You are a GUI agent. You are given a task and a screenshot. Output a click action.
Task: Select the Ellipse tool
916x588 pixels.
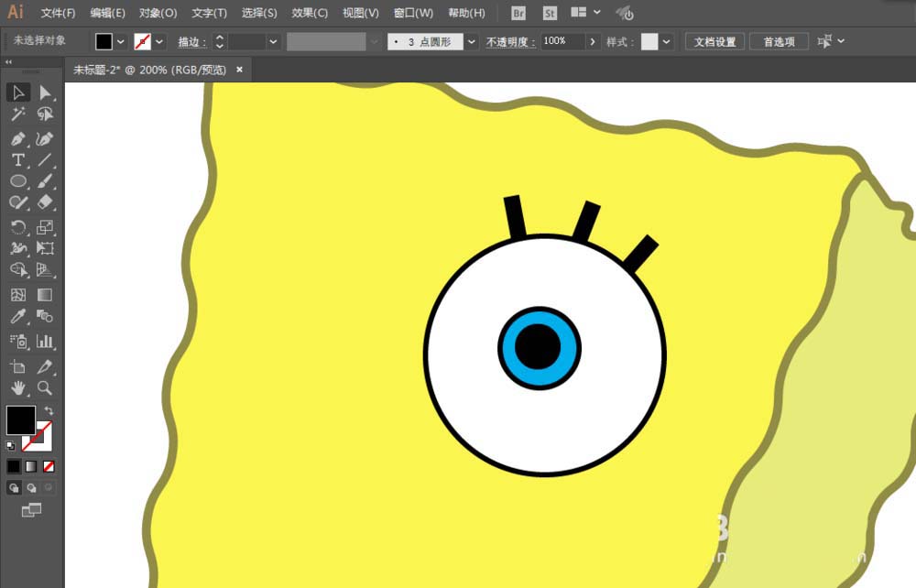pyautogui.click(x=18, y=181)
